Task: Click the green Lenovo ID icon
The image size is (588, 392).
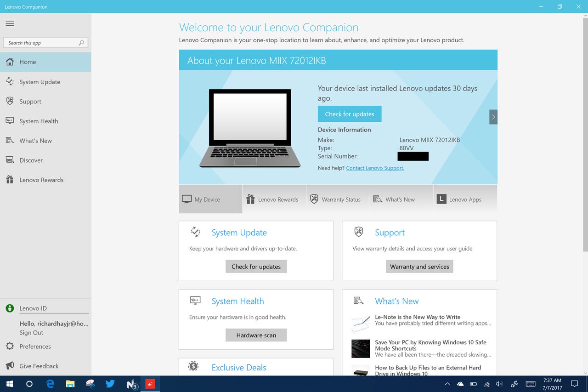Action: click(9, 308)
